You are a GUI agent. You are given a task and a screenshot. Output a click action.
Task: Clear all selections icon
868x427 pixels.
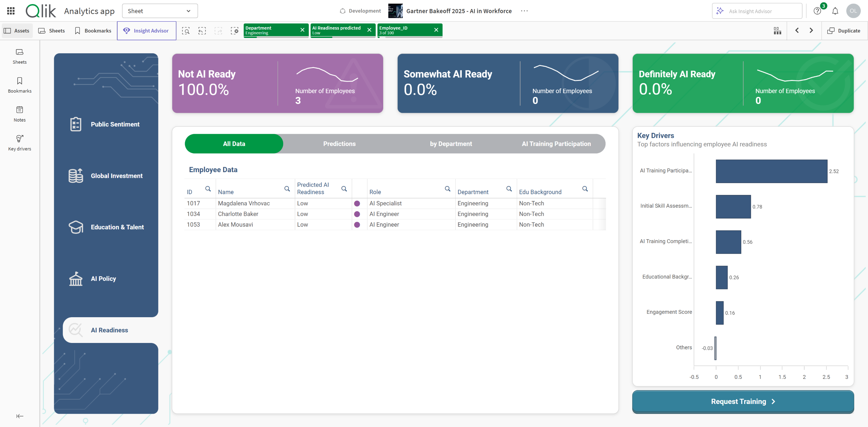point(235,31)
